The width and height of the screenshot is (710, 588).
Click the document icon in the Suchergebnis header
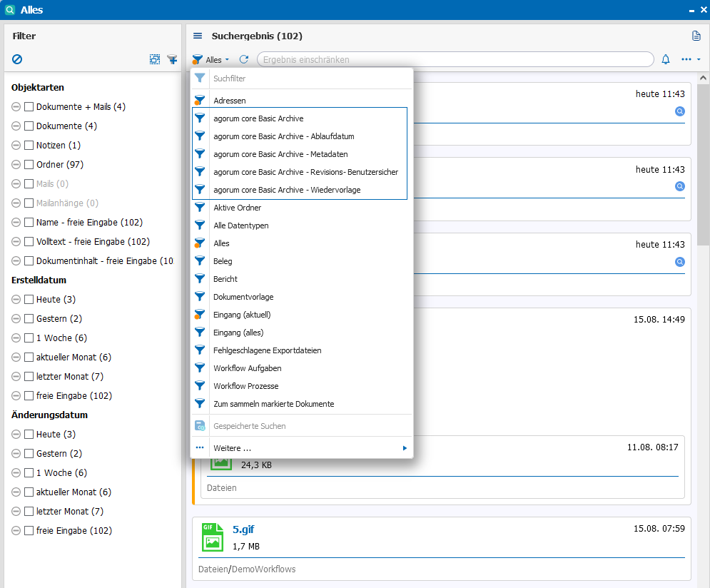click(696, 36)
